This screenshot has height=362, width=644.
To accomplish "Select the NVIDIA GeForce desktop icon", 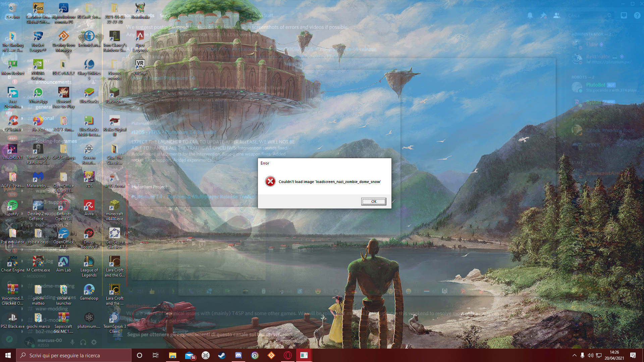I will click(x=38, y=70).
